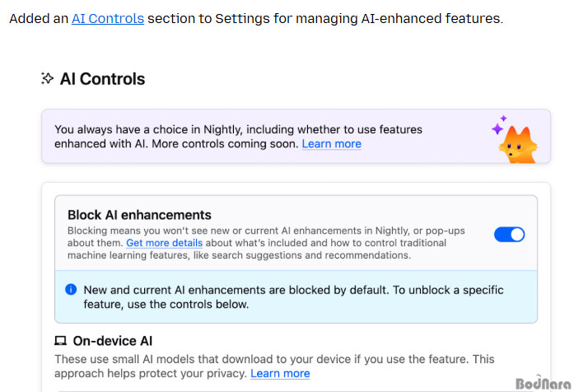Click the "AI Controls" section heading text
The image size is (574, 392).
coord(102,79)
